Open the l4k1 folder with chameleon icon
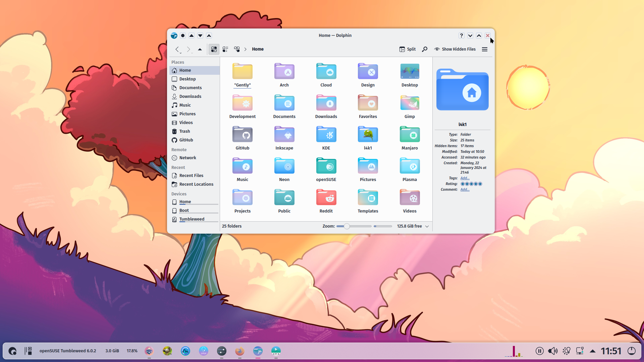 (368, 138)
